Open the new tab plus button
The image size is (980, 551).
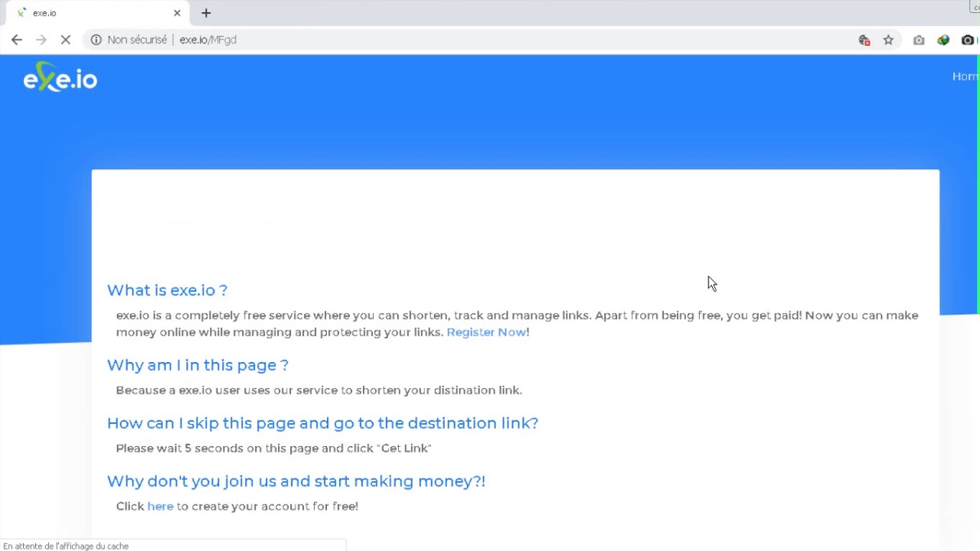pos(206,13)
